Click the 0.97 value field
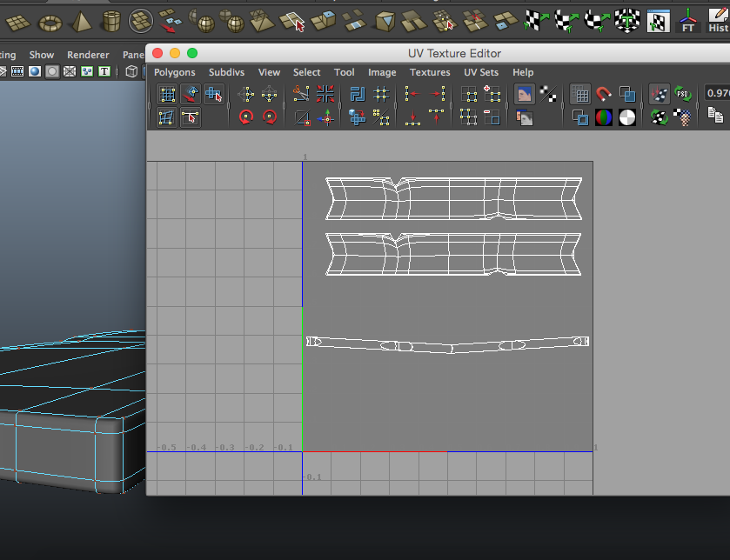Viewport: 730px width, 560px height. (717, 91)
